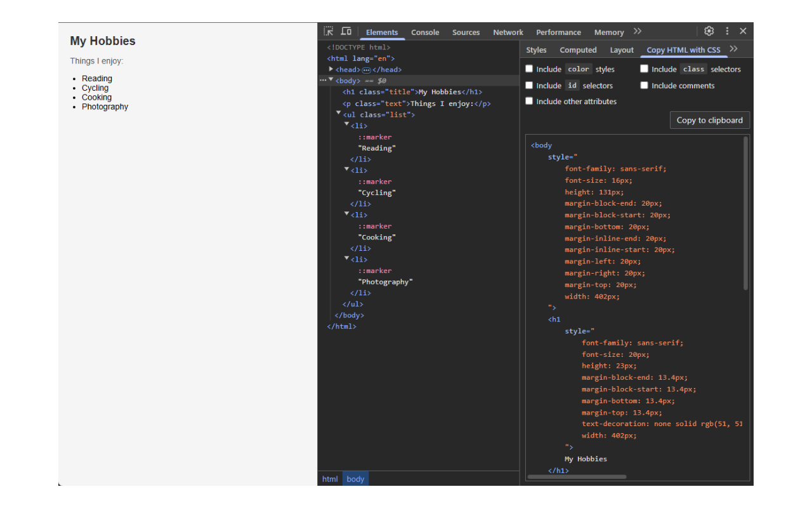The height and width of the screenshot is (508, 812).
Task: Open the DevTools three-dot customize menu
Action: [x=727, y=31]
